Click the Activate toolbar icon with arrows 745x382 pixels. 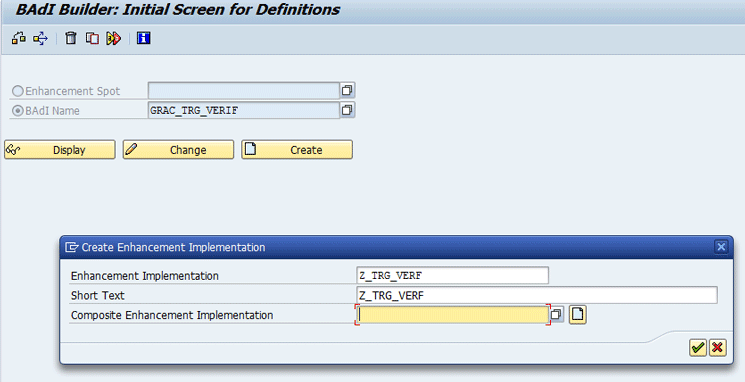pyautogui.click(x=41, y=38)
